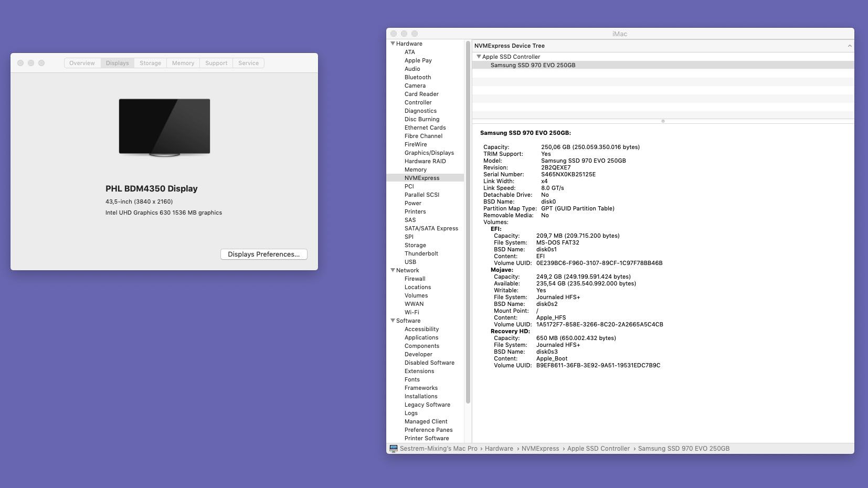Viewport: 868px width, 488px height.
Task: Select Preference Panes in the sidebar
Action: [x=428, y=430]
